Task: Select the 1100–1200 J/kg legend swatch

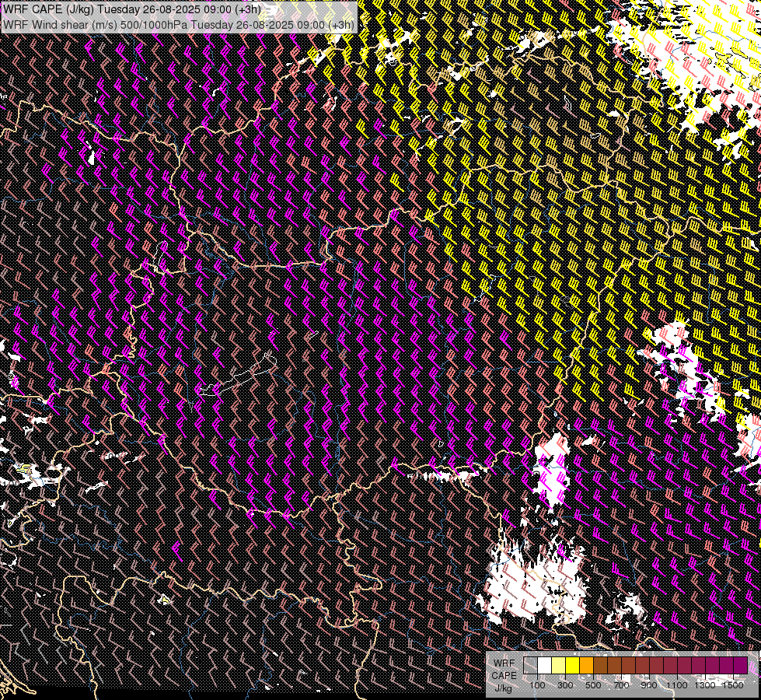Action: (x=684, y=666)
